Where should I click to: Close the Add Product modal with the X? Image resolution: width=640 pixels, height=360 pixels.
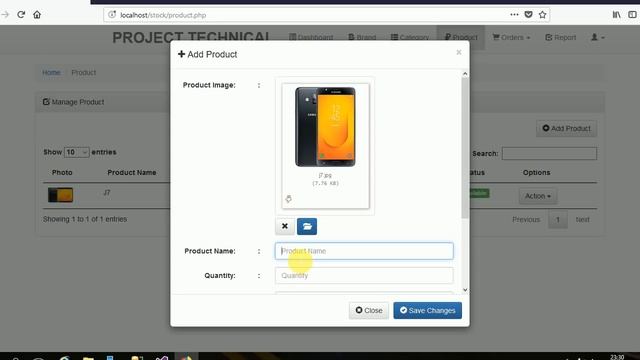(x=459, y=52)
